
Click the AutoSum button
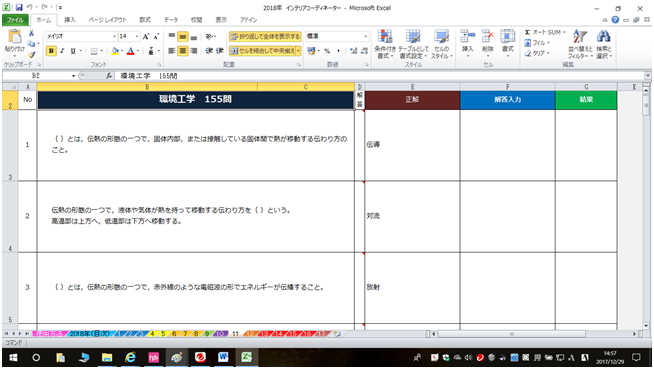click(x=544, y=32)
